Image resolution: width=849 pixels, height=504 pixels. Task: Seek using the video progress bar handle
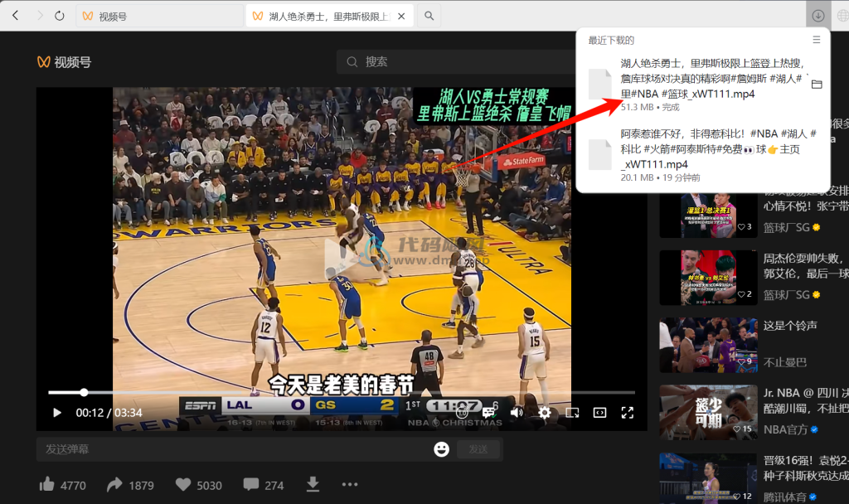point(84,392)
